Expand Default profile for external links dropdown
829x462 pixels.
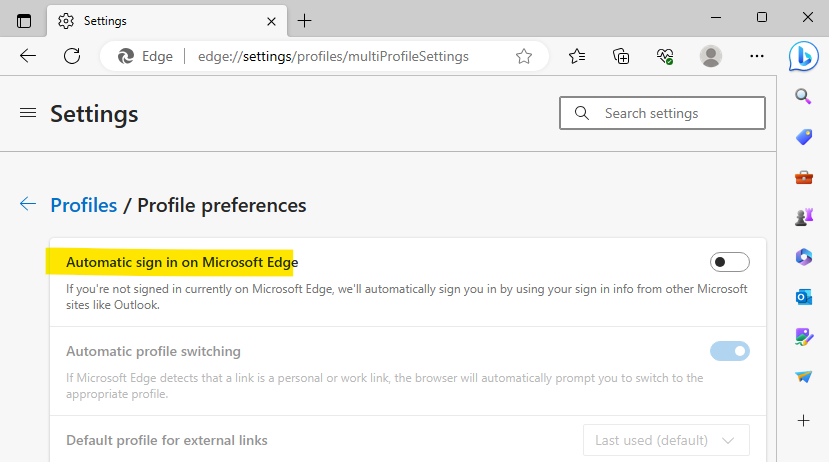click(x=666, y=440)
